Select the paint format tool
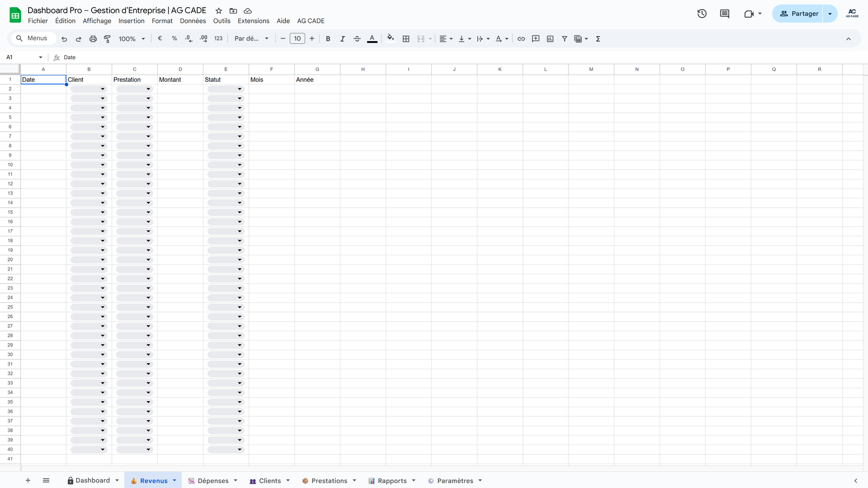The height and width of the screenshot is (488, 868). pyautogui.click(x=107, y=39)
